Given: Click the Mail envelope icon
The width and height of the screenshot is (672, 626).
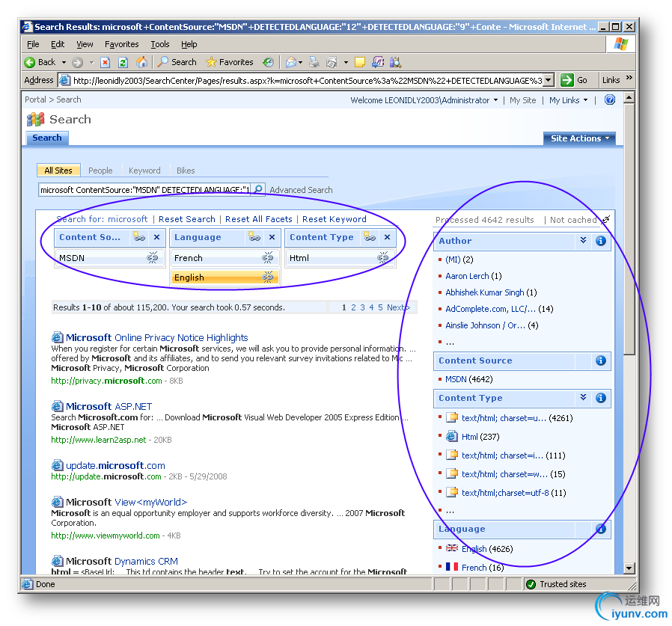Looking at the screenshot, I should [x=291, y=63].
